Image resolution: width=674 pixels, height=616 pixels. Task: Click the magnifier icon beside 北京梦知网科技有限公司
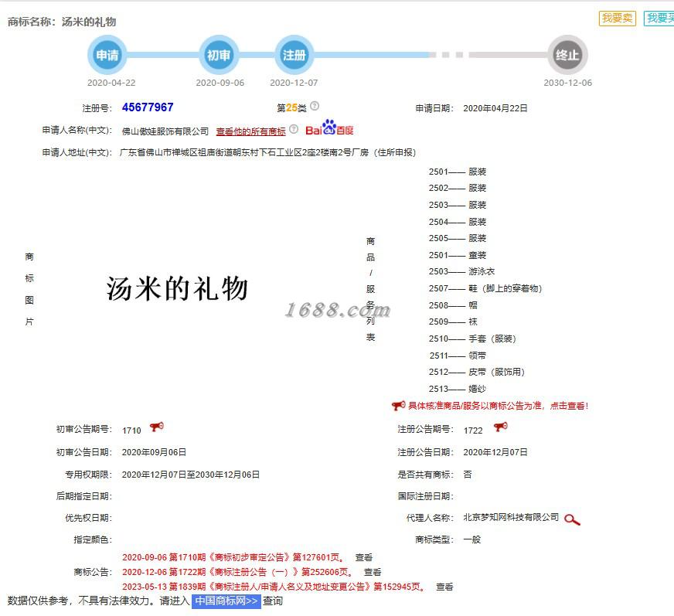(572, 519)
